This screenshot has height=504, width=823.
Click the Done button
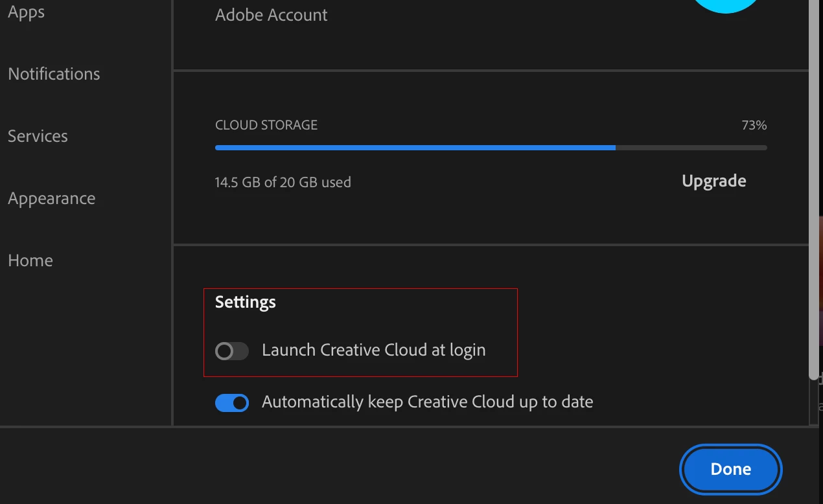(x=730, y=469)
